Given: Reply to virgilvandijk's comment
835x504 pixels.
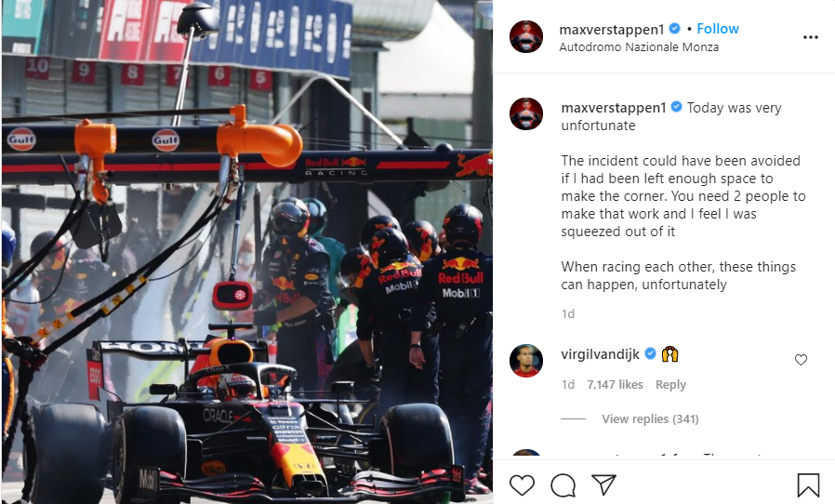Looking at the screenshot, I should click(670, 385).
